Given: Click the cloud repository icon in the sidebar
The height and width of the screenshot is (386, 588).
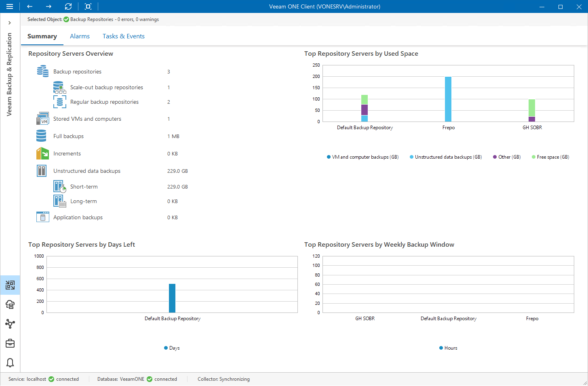Looking at the screenshot, I should (10, 304).
